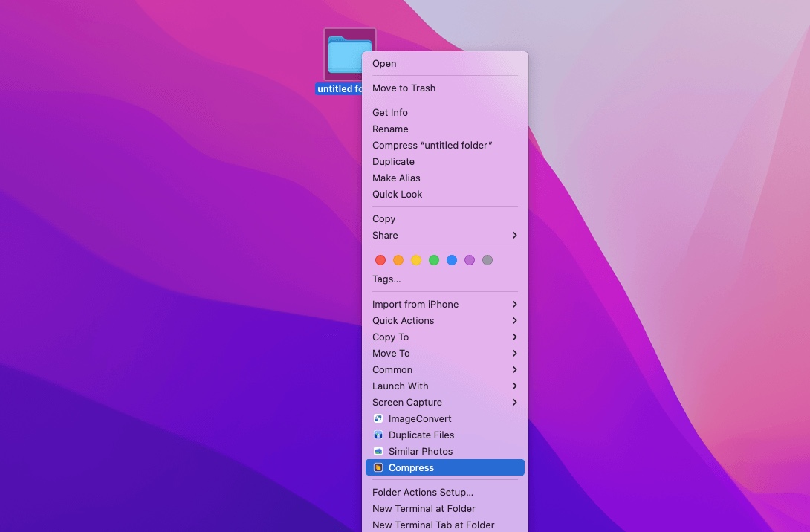Compress "untitled folder" via the menu
Screen dimensions: 810x532
(432, 145)
